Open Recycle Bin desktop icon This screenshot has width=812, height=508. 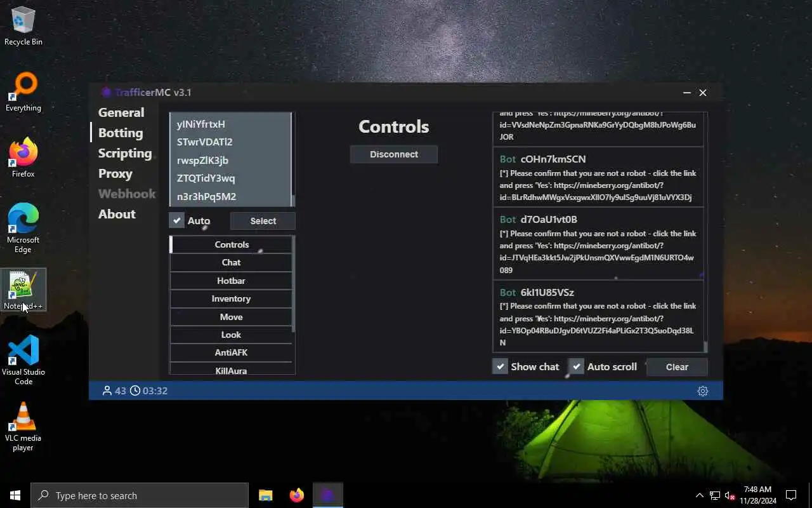click(x=23, y=27)
